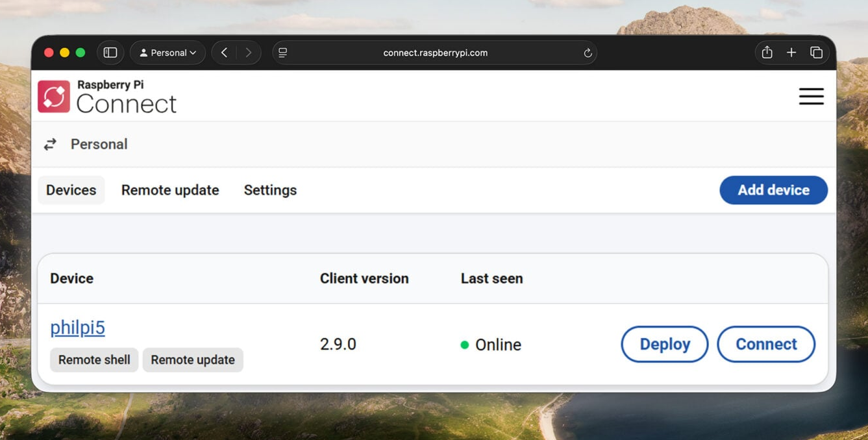Image resolution: width=868 pixels, height=440 pixels.
Task: Switch to the Remote update tab
Action: 170,190
